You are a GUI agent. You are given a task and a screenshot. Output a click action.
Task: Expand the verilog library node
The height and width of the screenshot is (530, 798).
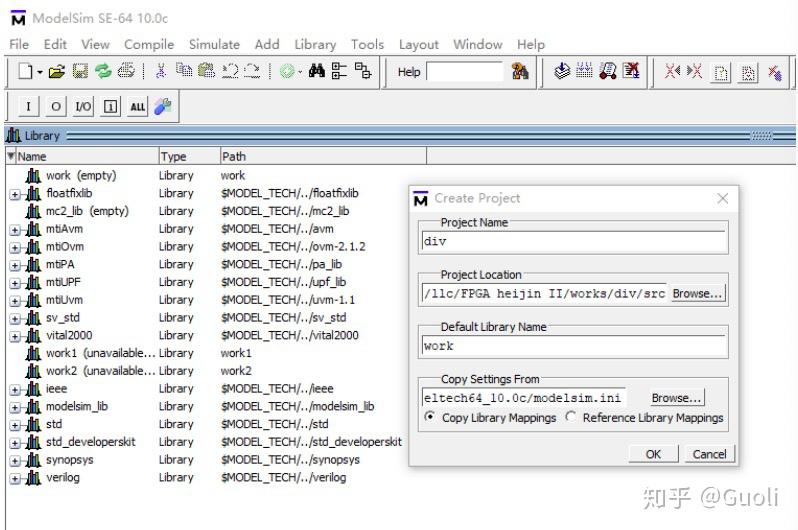click(x=15, y=479)
